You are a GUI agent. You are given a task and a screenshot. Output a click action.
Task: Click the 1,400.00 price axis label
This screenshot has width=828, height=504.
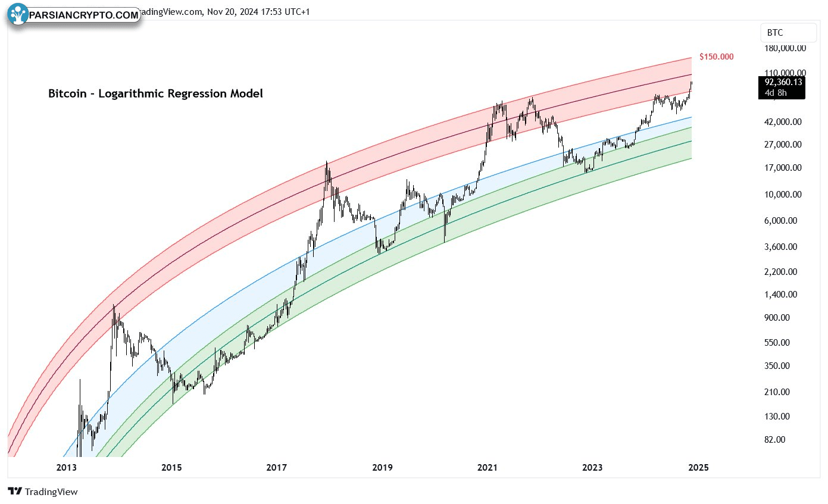coord(779,295)
